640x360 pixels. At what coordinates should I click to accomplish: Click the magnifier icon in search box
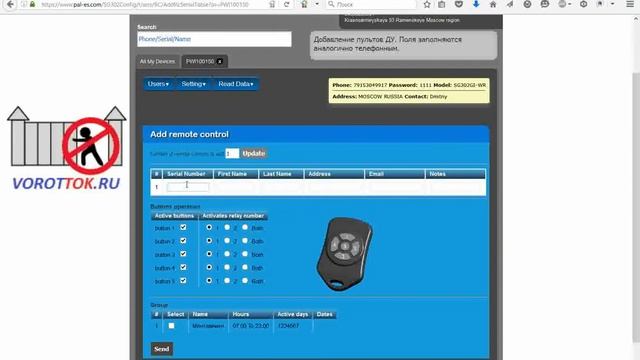331,4
